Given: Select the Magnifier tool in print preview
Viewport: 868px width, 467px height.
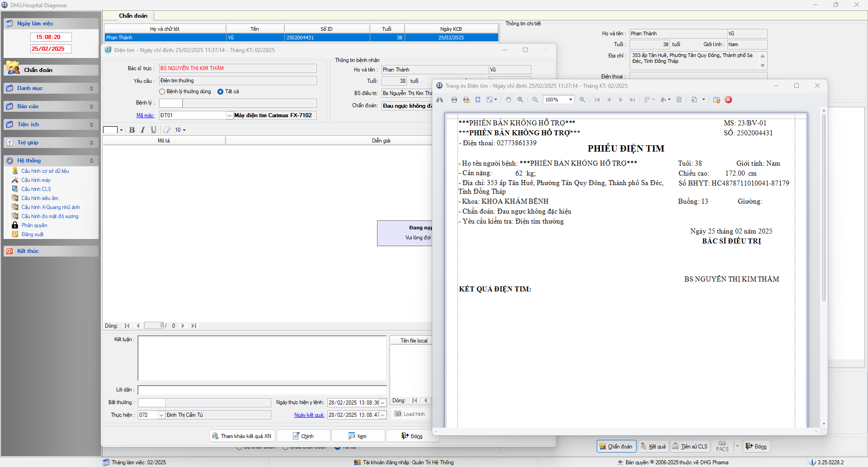Looking at the screenshot, I should [x=520, y=100].
